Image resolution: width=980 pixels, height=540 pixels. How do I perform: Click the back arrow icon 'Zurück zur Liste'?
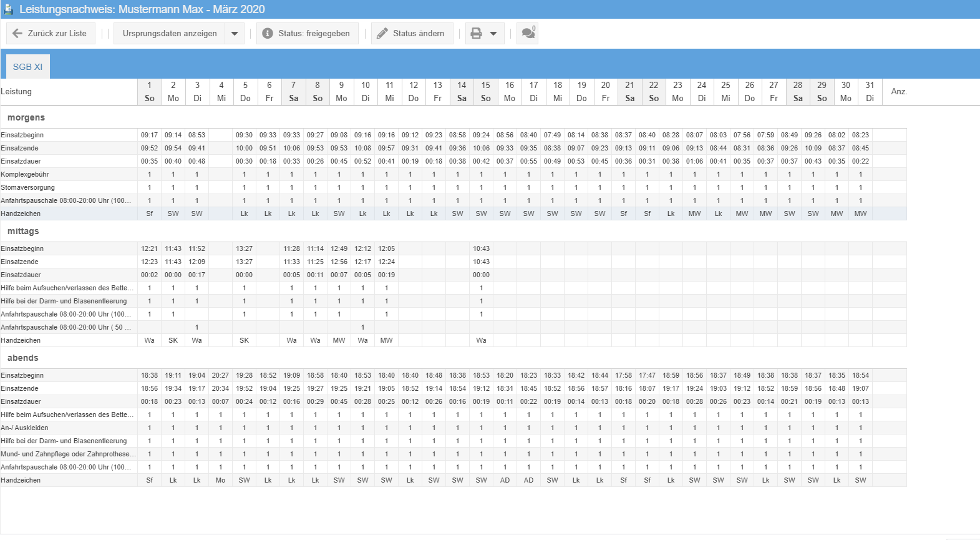pos(17,34)
